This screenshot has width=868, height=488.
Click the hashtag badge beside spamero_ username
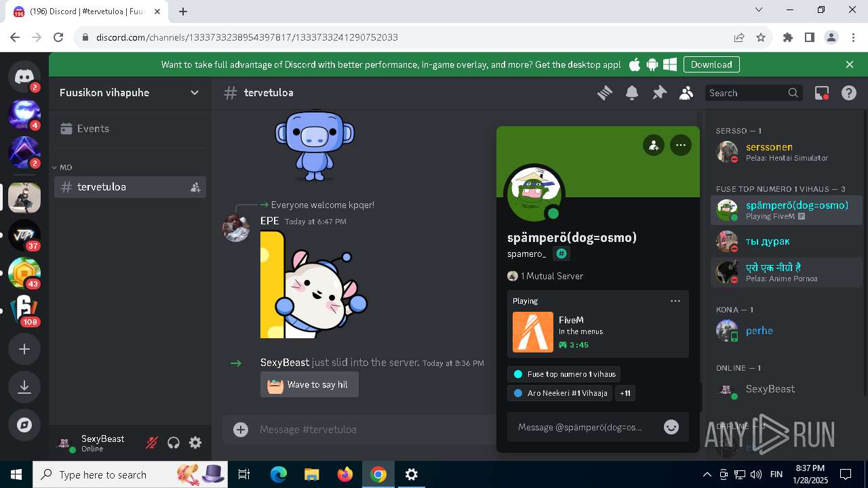[561, 253]
